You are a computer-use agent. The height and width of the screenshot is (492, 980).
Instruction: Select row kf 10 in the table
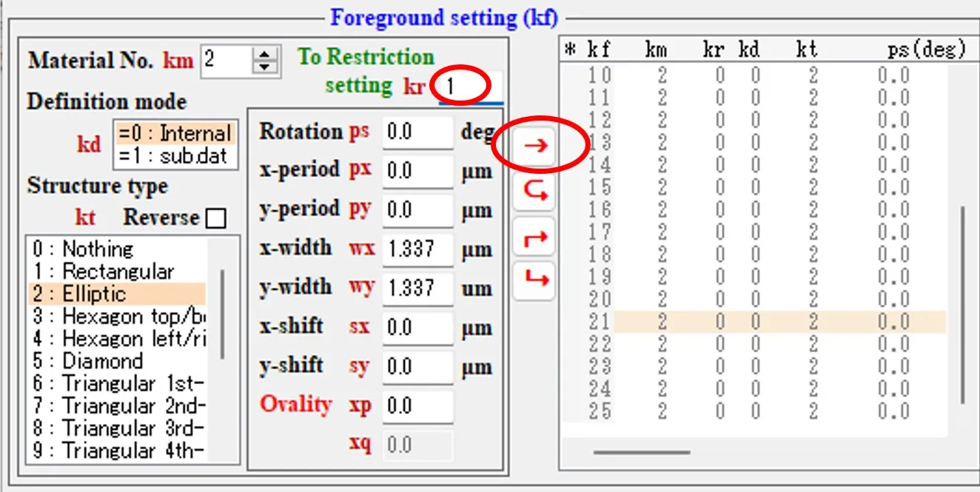click(754, 75)
